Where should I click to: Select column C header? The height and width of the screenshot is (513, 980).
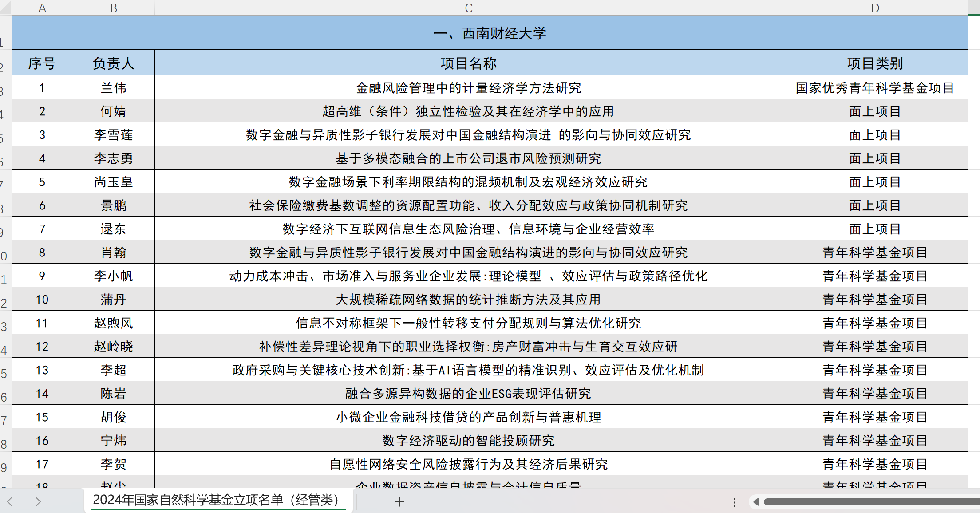[x=468, y=8]
